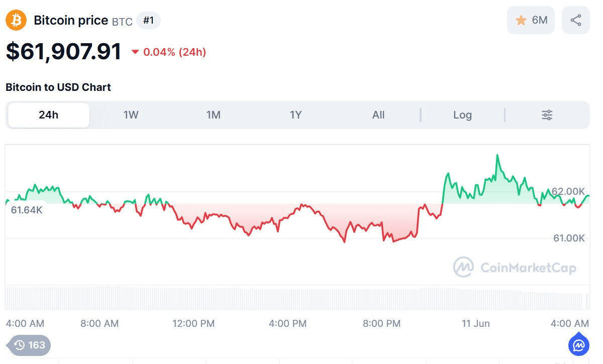
Task: Open chart settings sliders icon
Action: coord(547,115)
